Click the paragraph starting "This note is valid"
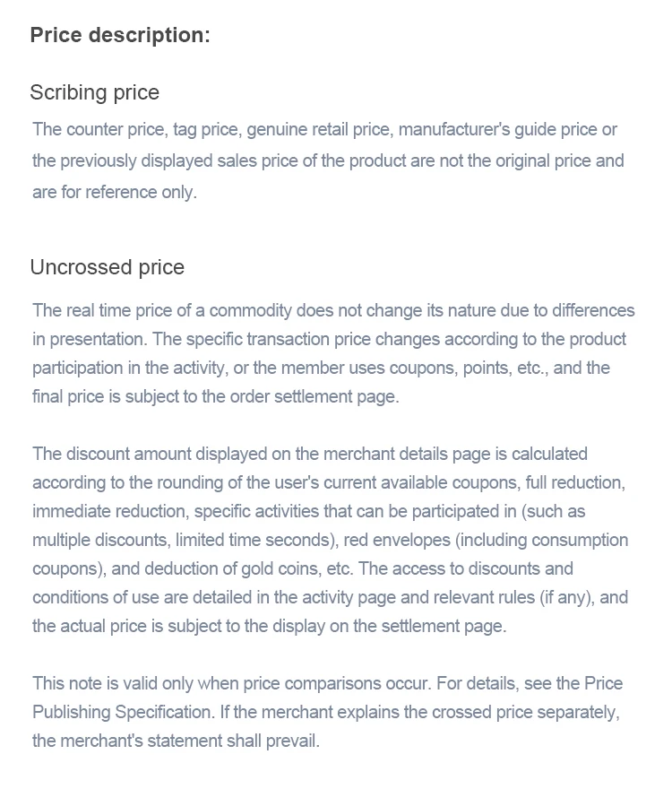The width and height of the screenshot is (672, 789). tap(327, 712)
